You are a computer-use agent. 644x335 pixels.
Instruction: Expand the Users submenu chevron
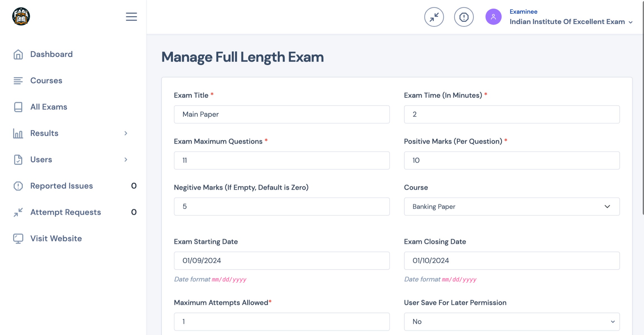point(126,160)
